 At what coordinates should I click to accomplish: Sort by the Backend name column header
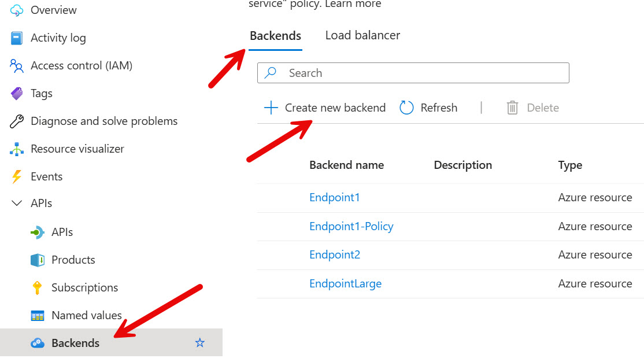tap(346, 165)
